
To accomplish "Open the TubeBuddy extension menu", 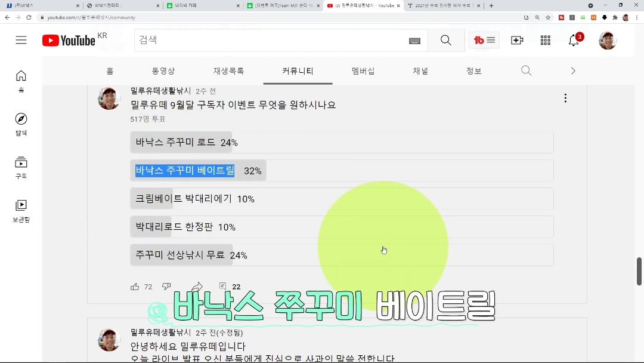I will click(x=484, y=40).
